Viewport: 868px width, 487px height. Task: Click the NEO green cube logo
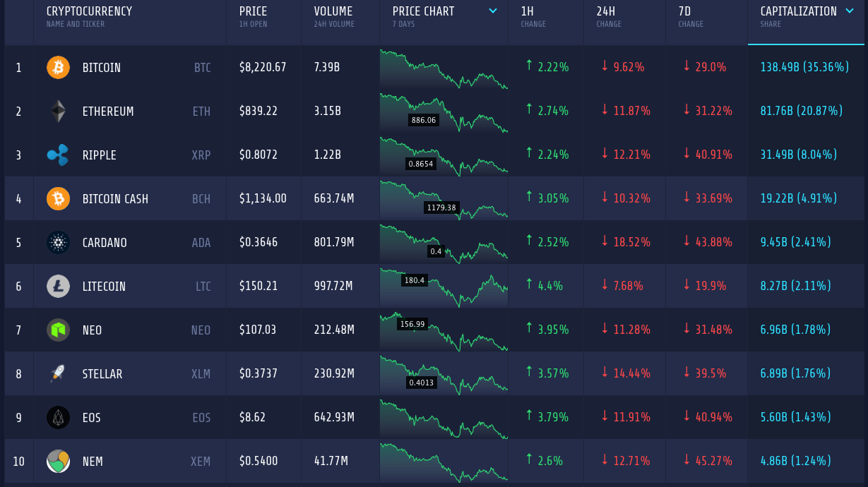58,330
